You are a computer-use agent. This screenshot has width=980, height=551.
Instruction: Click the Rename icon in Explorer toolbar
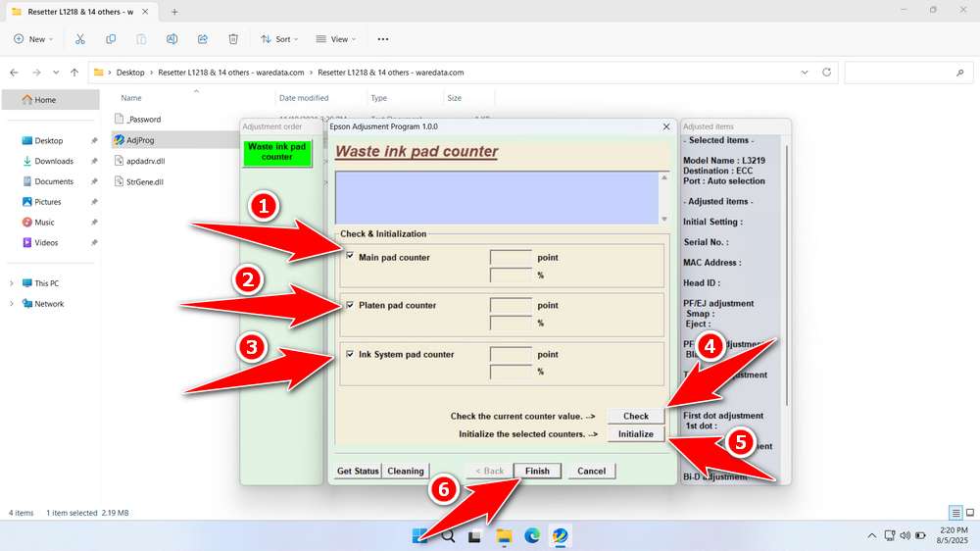[x=171, y=39]
